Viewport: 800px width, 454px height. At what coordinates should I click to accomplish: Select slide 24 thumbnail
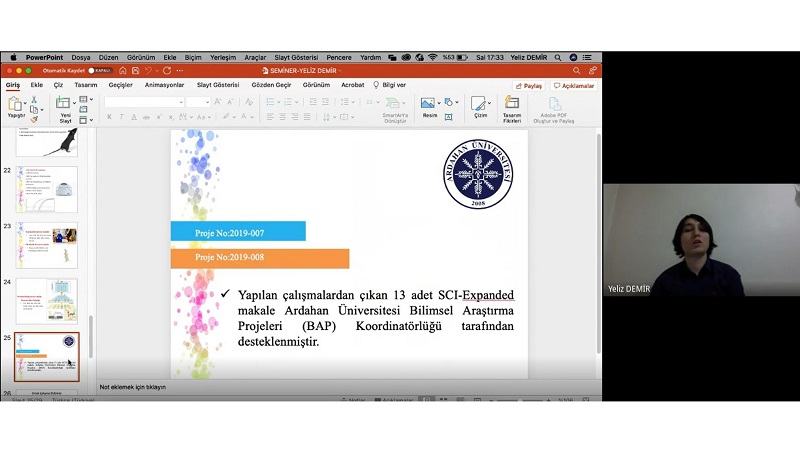[46, 301]
